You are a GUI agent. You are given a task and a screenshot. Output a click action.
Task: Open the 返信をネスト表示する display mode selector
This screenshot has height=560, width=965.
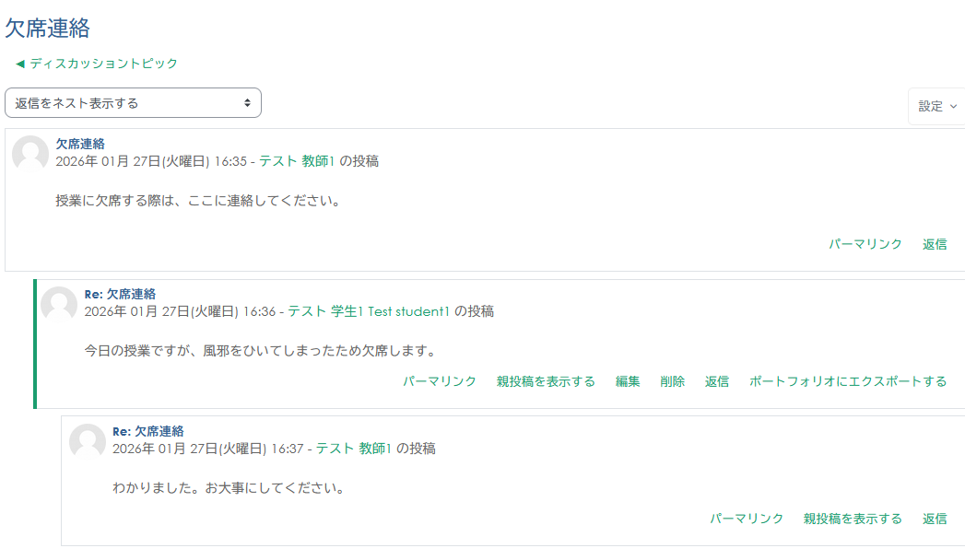coord(134,102)
